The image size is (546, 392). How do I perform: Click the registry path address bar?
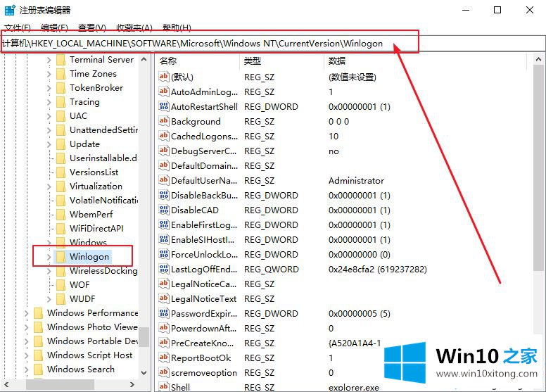[x=273, y=43]
